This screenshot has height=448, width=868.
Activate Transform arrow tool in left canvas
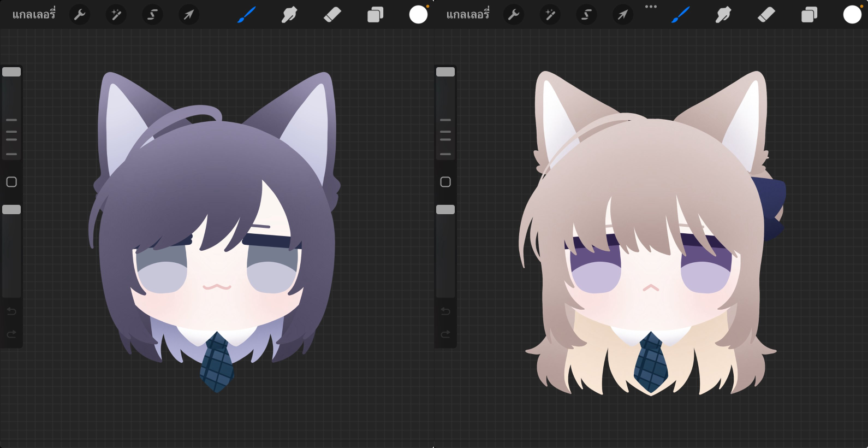189,15
